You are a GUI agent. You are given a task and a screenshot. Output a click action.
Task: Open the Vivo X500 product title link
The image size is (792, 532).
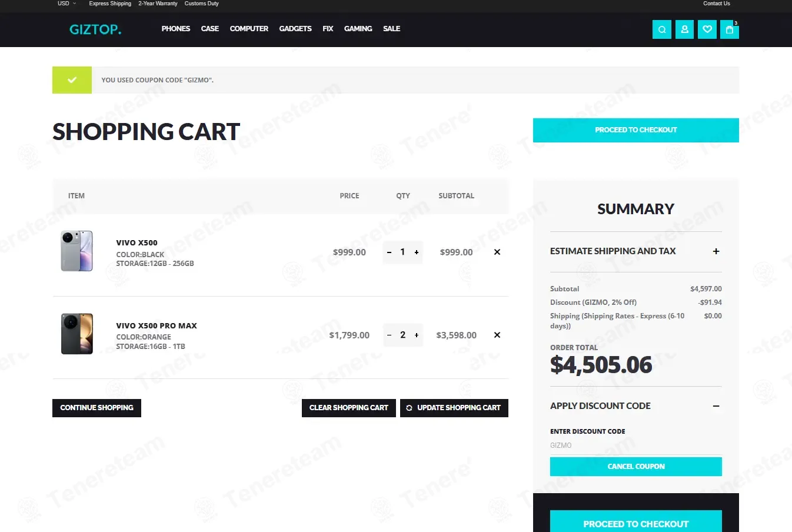tap(137, 242)
